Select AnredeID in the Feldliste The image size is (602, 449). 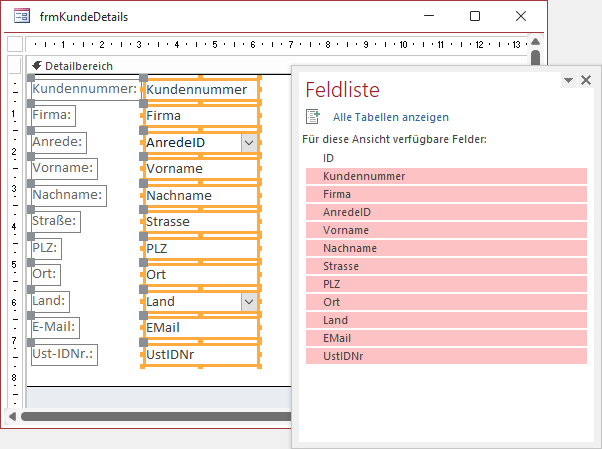446,212
